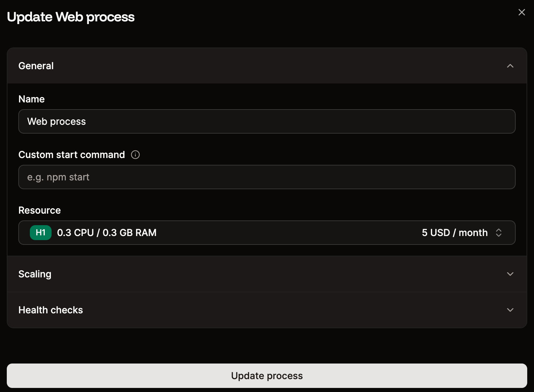Click the up-down arrows on resource price
The width and height of the screenshot is (534, 392).
(499, 233)
